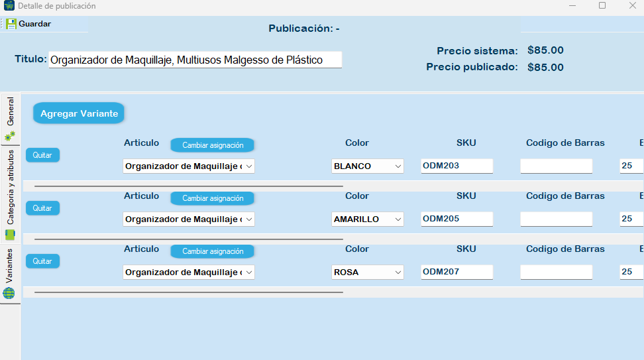Click the gear icon on General tab
Screen dimensions: 644x360
point(10,136)
